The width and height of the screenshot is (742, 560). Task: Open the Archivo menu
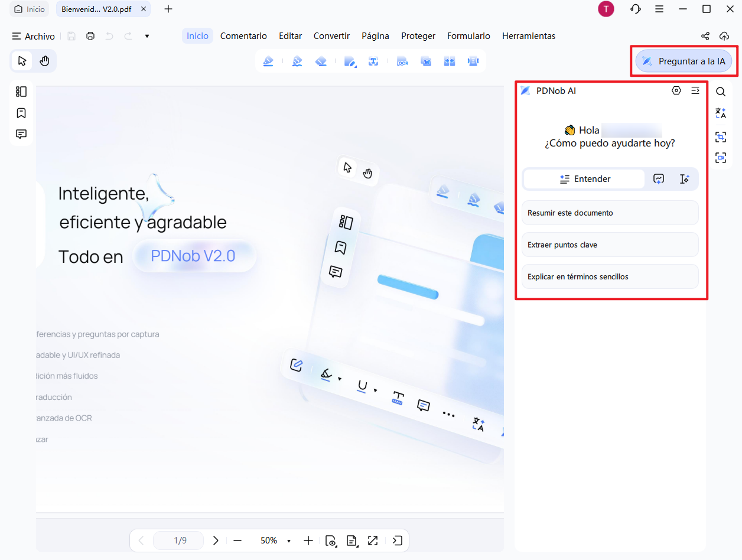tap(34, 36)
